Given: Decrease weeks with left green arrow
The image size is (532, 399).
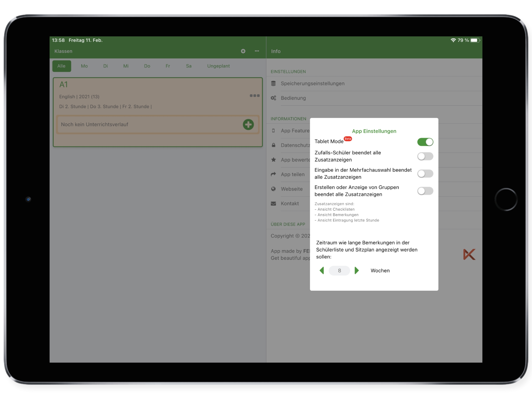Looking at the screenshot, I should tap(322, 270).
